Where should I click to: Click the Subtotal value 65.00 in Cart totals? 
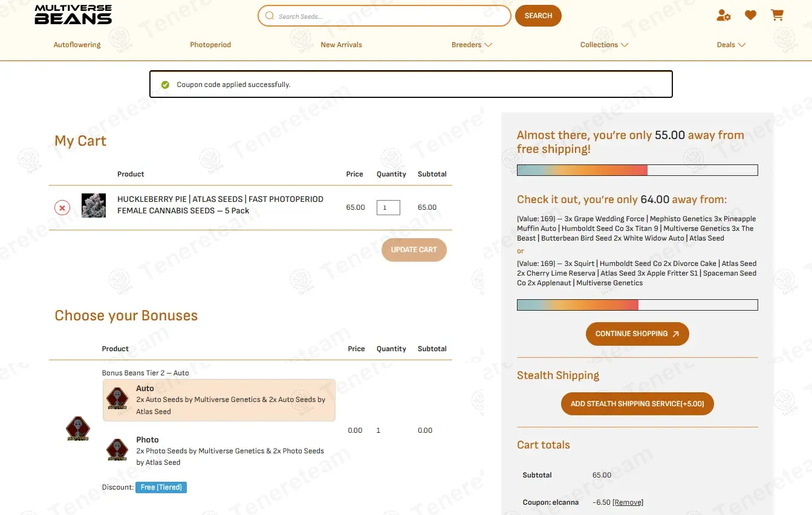coord(602,475)
